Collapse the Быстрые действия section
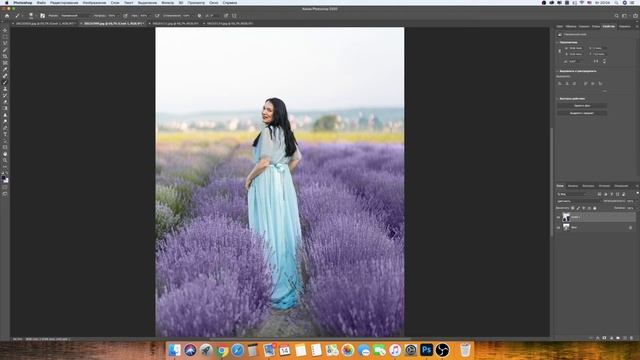Screen dimensions: 640x360 (x=558, y=99)
